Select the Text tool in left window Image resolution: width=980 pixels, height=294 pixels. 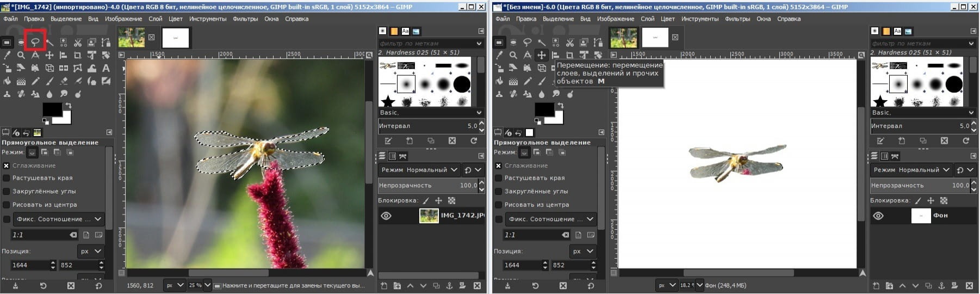[106, 68]
